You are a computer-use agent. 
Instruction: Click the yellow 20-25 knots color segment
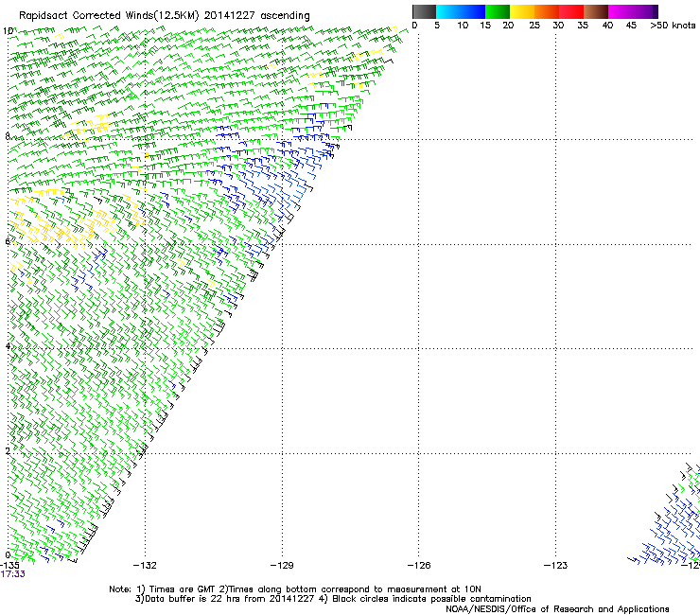coord(522,11)
